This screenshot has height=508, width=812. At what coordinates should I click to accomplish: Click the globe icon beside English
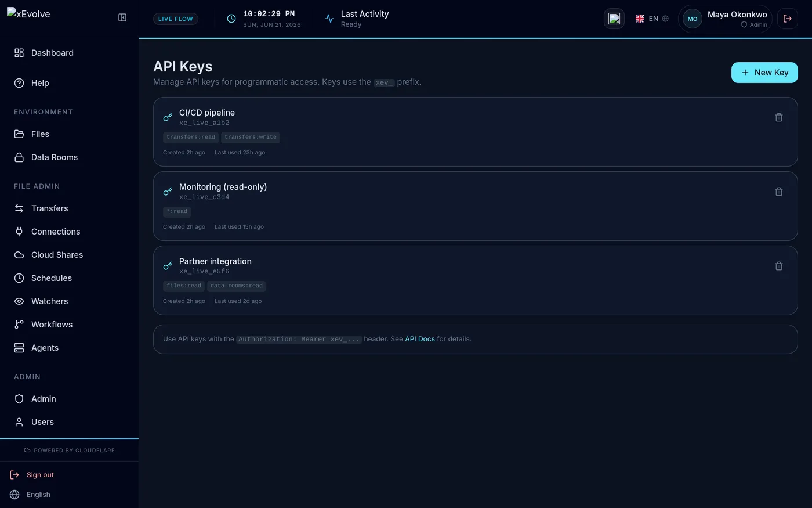14,495
